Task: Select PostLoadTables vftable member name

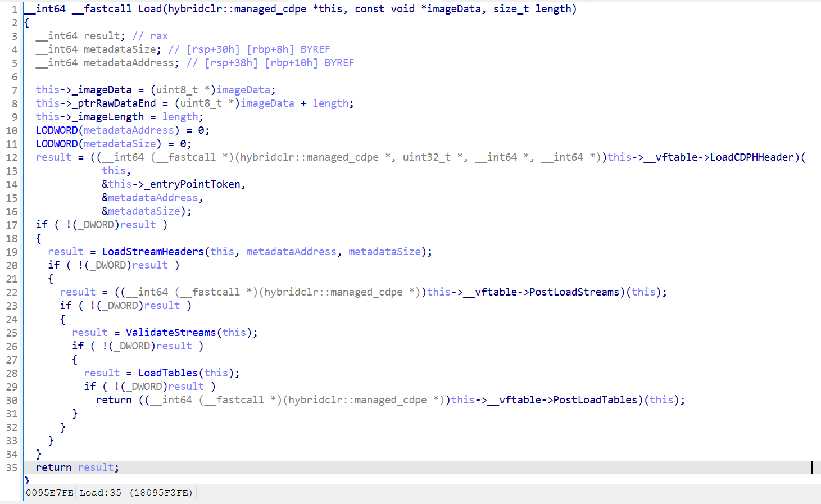Action: 595,400
